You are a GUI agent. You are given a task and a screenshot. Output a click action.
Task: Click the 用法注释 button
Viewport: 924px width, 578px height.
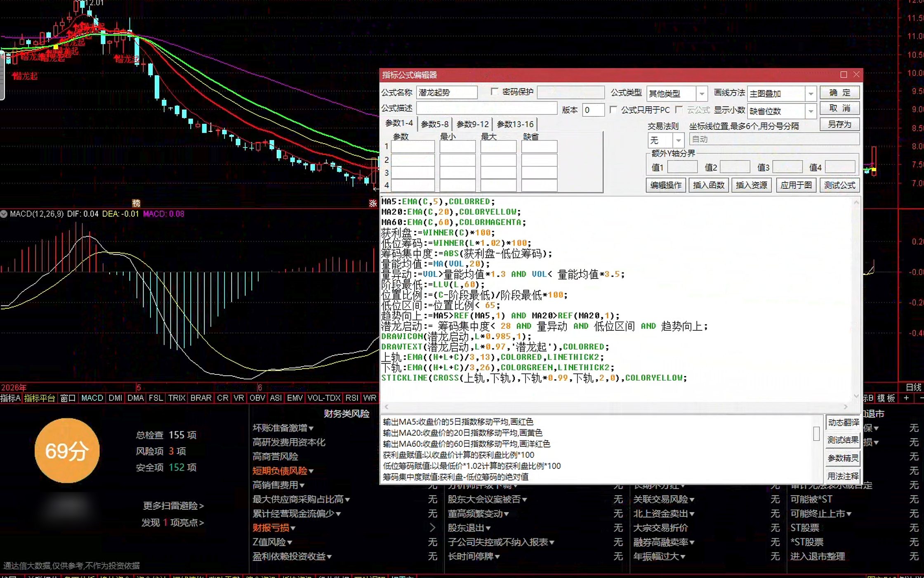click(x=843, y=476)
